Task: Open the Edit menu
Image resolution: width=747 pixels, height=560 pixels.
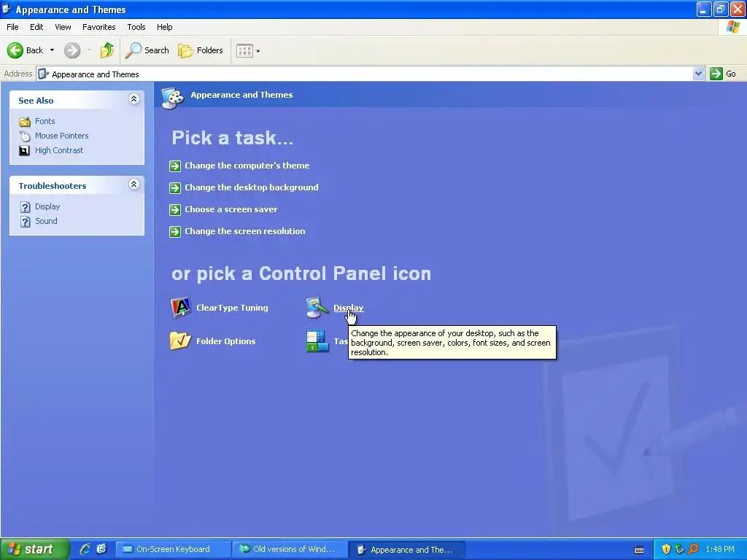Action: tap(36, 27)
